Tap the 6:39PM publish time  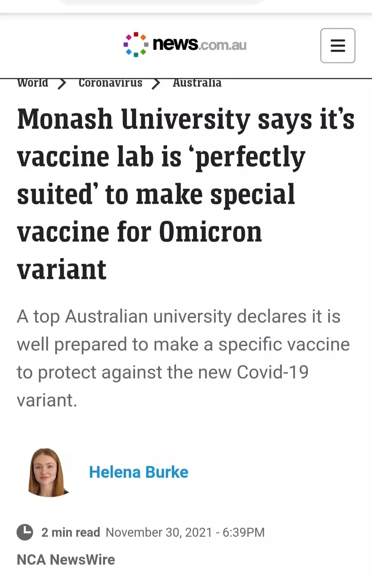coord(244,532)
